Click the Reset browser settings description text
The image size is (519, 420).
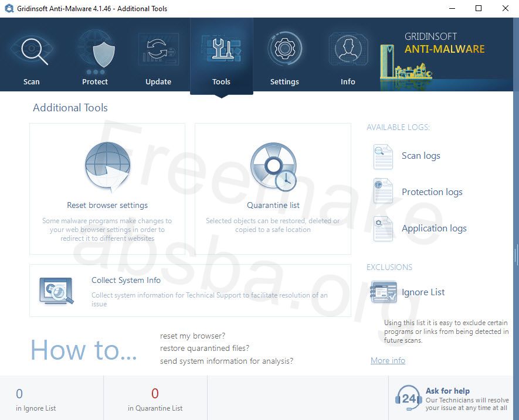[107, 230]
